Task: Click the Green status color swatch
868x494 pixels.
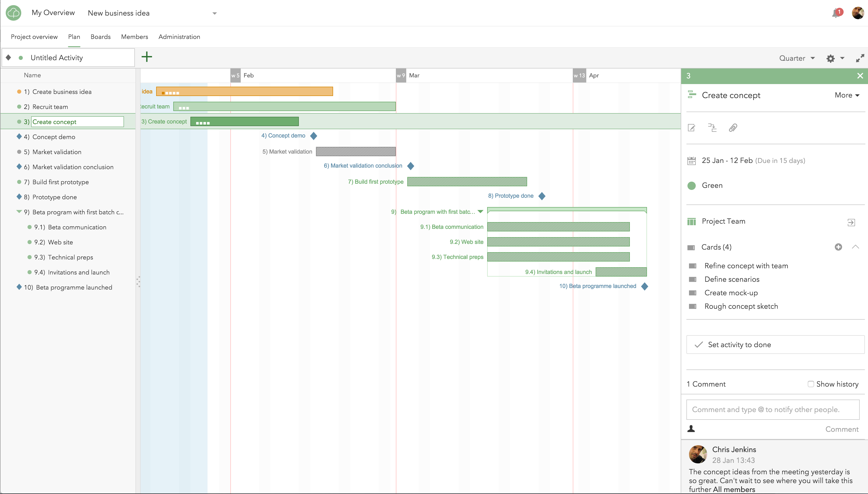Action: tap(691, 186)
